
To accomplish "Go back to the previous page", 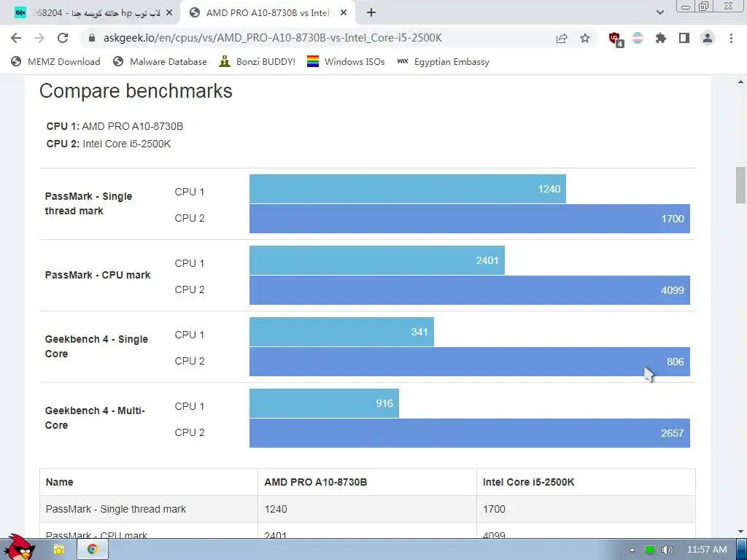I will point(16,38).
